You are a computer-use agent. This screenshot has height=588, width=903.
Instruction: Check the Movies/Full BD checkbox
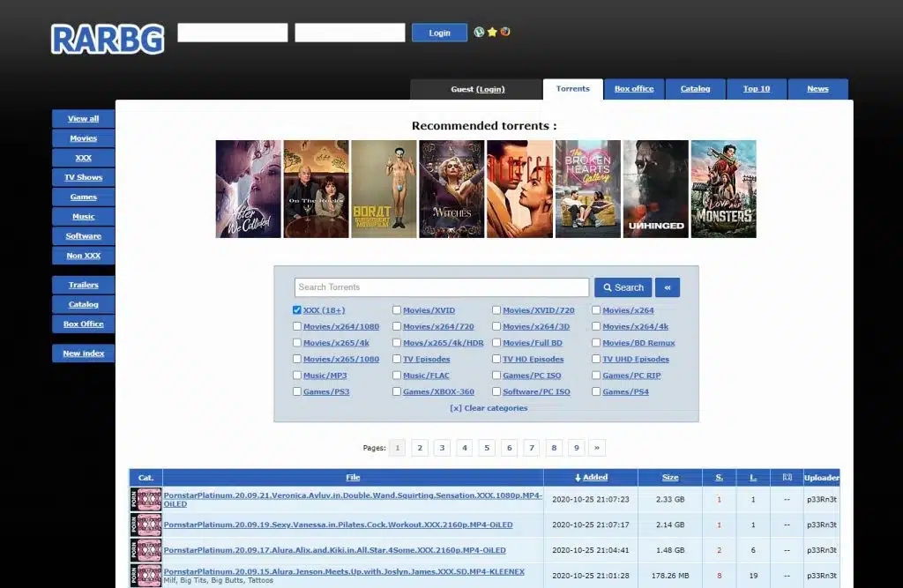click(496, 343)
